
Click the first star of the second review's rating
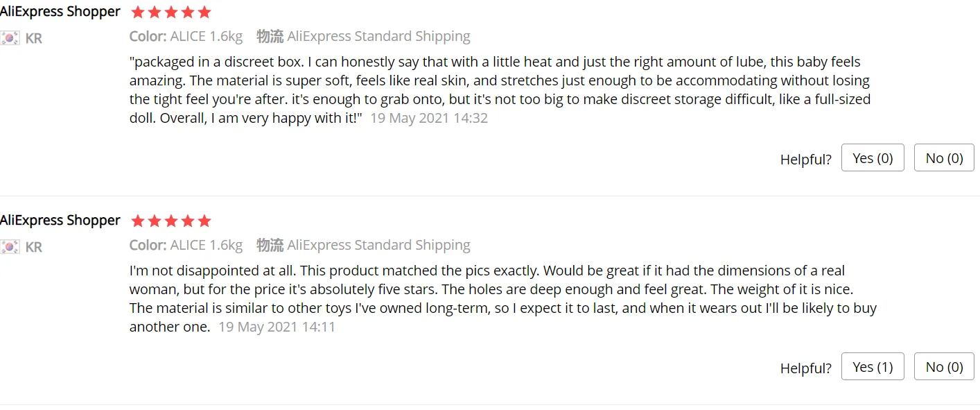[x=138, y=221]
